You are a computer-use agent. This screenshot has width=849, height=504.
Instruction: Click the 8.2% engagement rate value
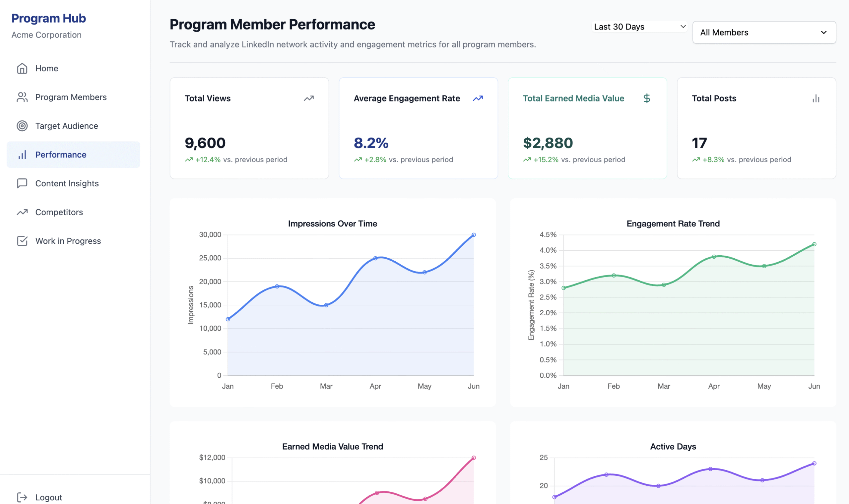tap(371, 143)
